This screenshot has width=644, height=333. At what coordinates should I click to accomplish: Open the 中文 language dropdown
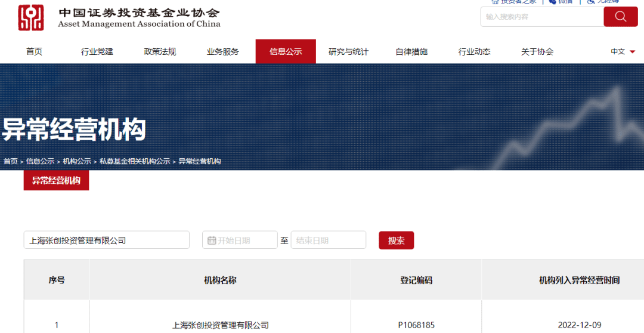(x=623, y=52)
